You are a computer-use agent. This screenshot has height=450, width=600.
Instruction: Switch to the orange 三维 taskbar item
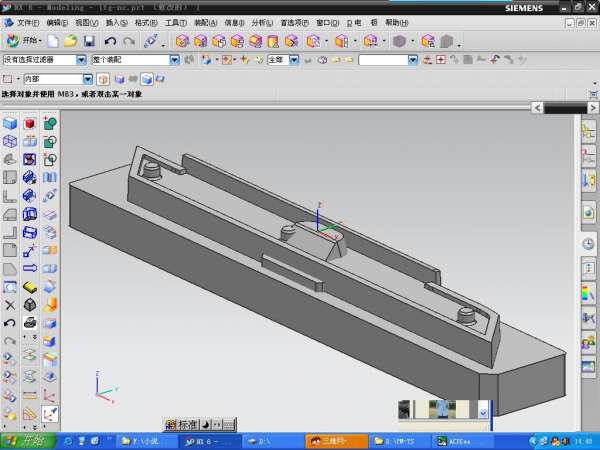[x=336, y=442]
